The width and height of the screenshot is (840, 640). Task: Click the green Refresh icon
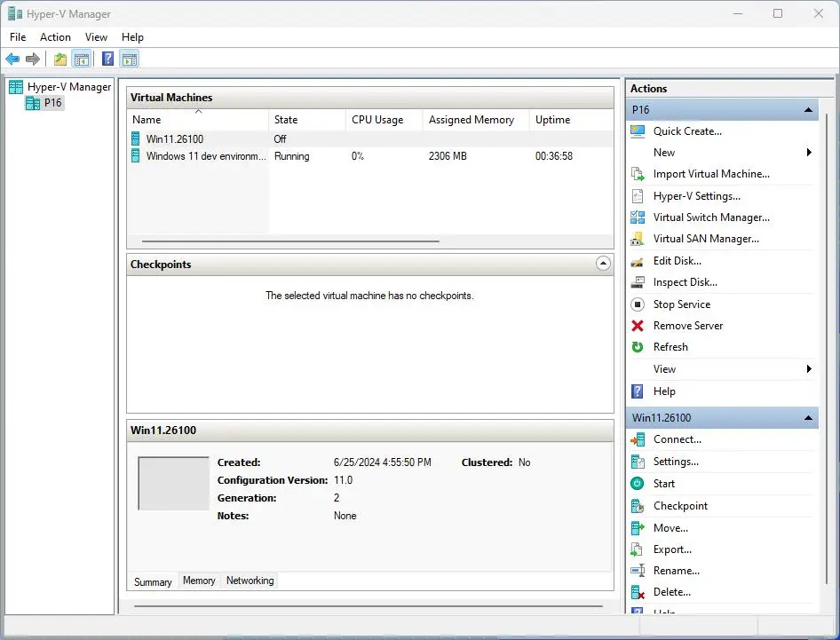(x=638, y=347)
